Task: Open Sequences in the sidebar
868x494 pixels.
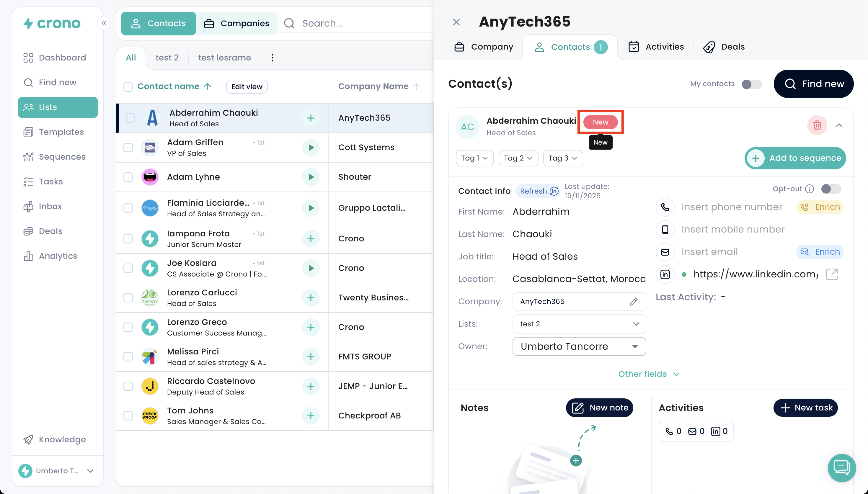Action: coord(62,157)
